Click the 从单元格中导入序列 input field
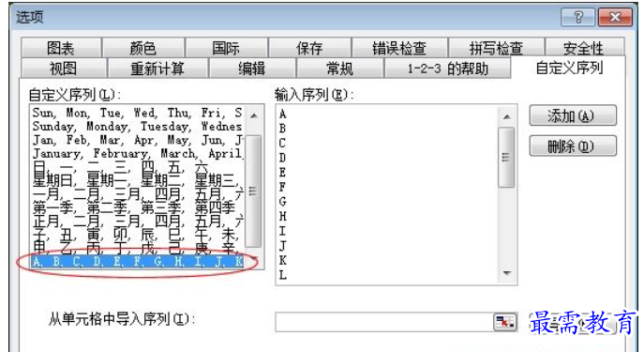 [384, 322]
